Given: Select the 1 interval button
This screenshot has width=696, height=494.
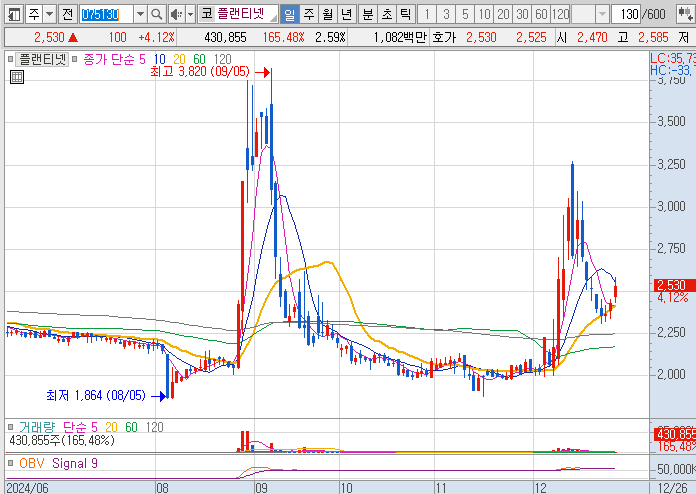Looking at the screenshot, I should point(427,15).
